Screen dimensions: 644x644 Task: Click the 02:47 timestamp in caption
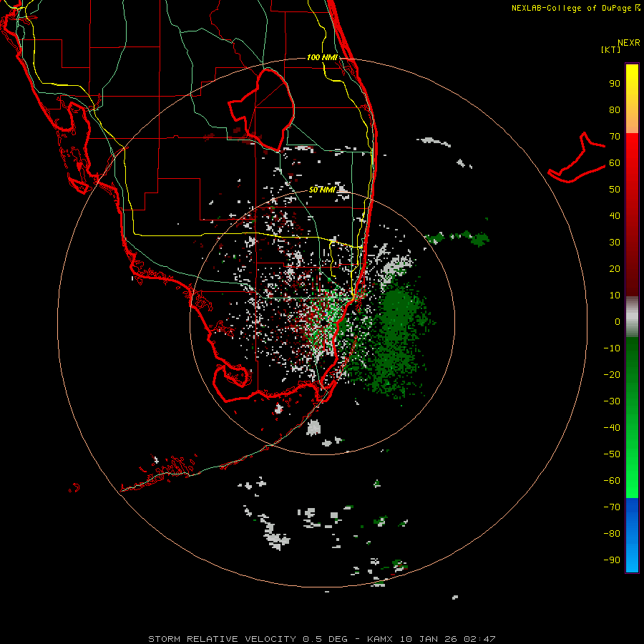[479, 639]
